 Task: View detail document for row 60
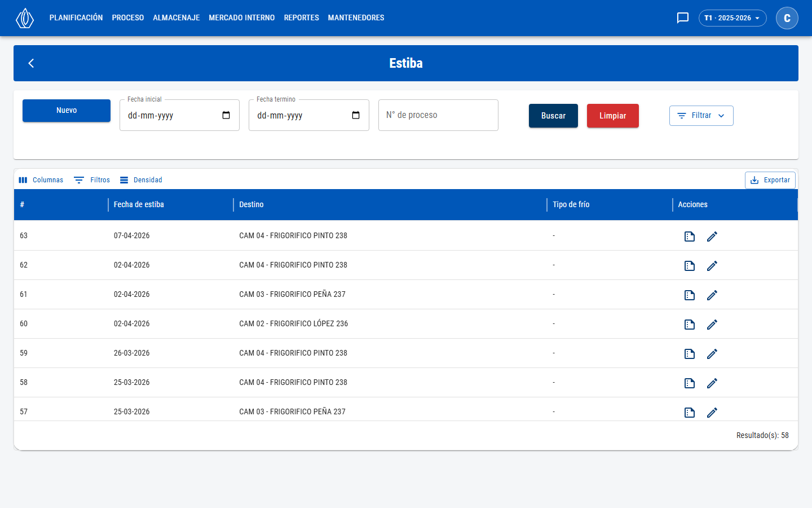(x=690, y=325)
